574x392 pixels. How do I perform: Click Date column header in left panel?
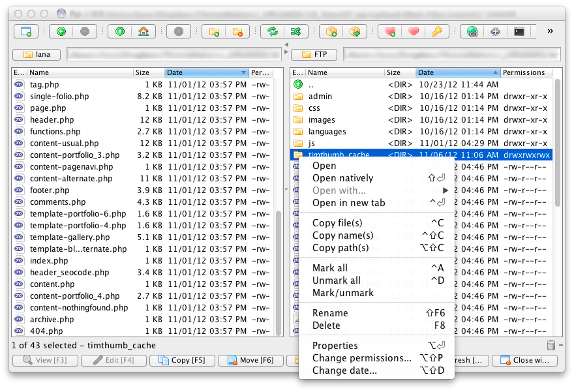(x=207, y=72)
